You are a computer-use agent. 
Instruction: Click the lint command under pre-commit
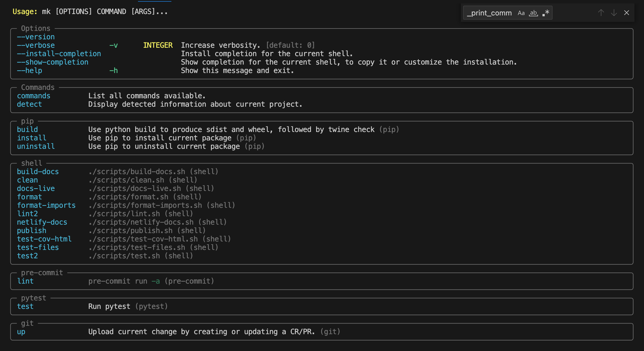[25, 281]
